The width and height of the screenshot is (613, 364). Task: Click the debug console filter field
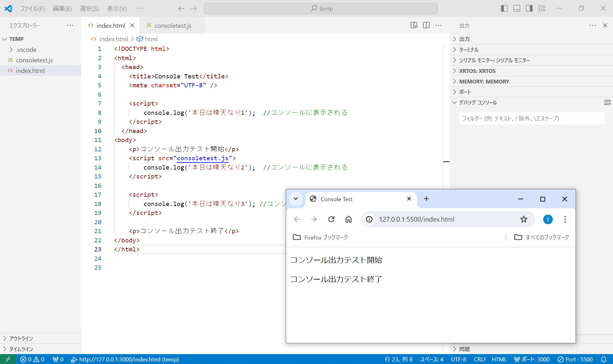tap(532, 118)
